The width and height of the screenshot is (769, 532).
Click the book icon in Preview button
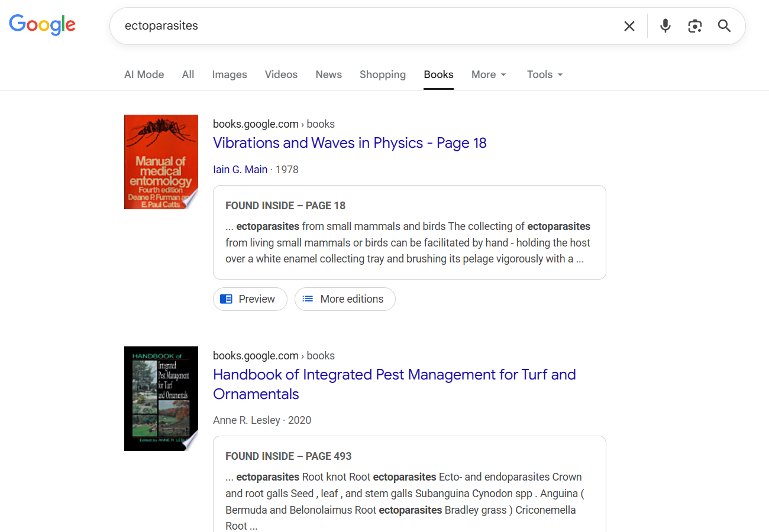click(x=226, y=299)
